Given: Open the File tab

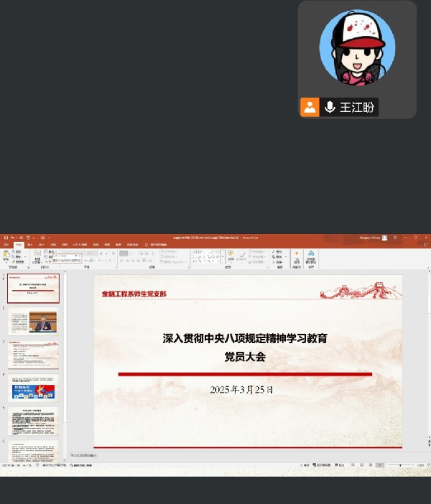Looking at the screenshot, I should [6, 245].
